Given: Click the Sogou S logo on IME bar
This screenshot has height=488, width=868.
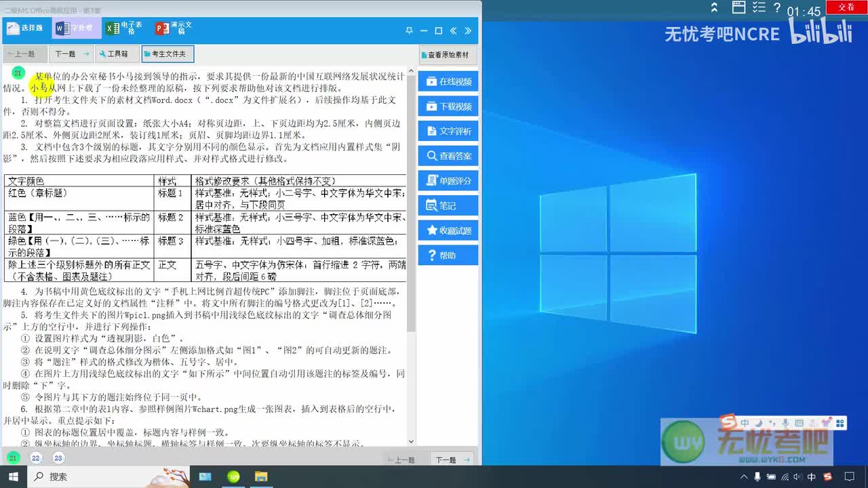Looking at the screenshot, I should [728, 423].
